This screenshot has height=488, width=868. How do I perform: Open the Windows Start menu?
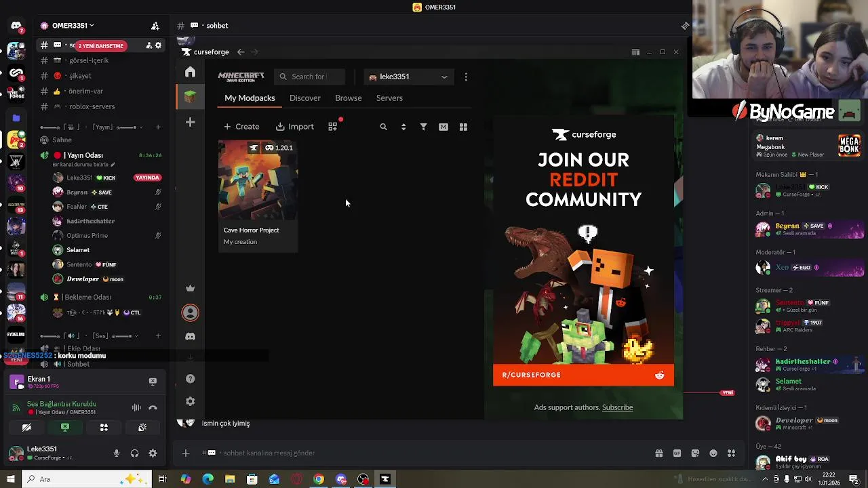coord(10,479)
